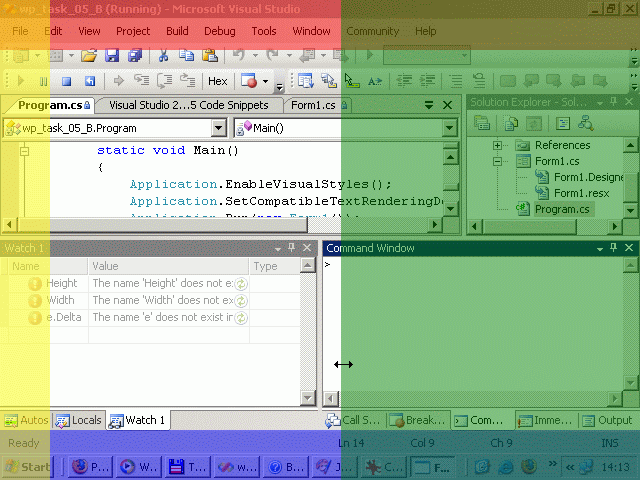
Task: Click the View Code icon in Solution Explorer
Action: pyautogui.click(x=563, y=123)
